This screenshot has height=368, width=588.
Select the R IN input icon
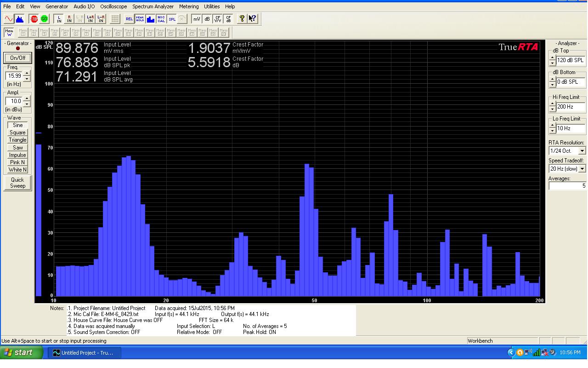tap(69, 19)
